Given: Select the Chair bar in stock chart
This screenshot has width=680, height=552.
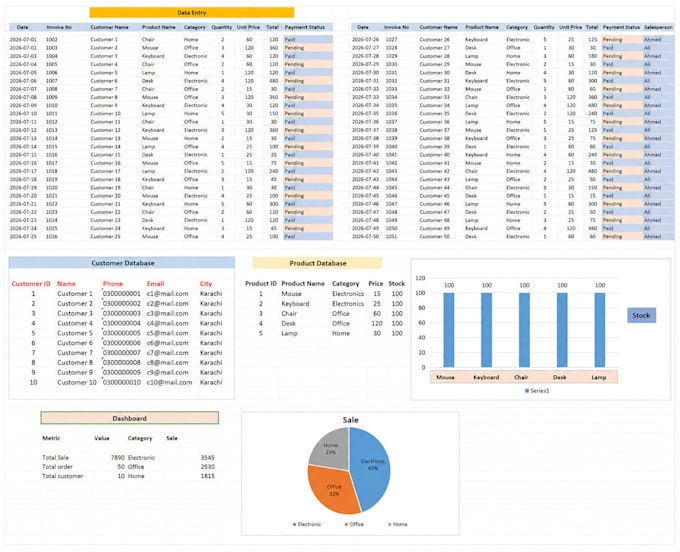Looking at the screenshot, I should (524, 330).
